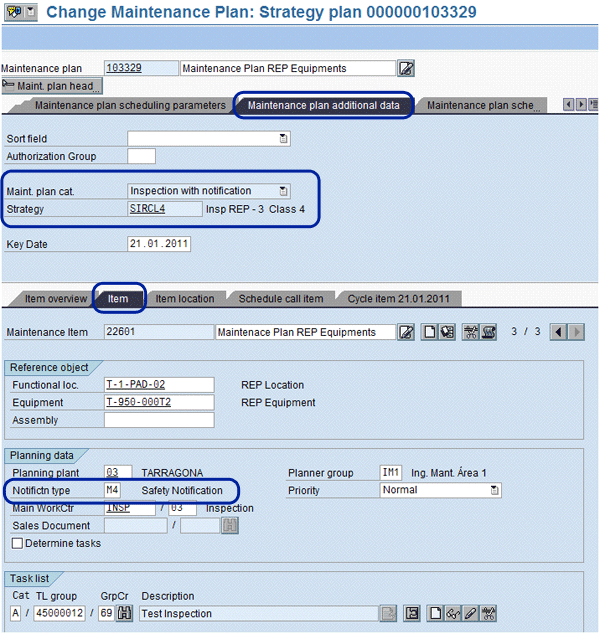This screenshot has height=634, width=600.
Task: Click the 'Insp REP - 3 Class 4' text
Action: [255, 209]
